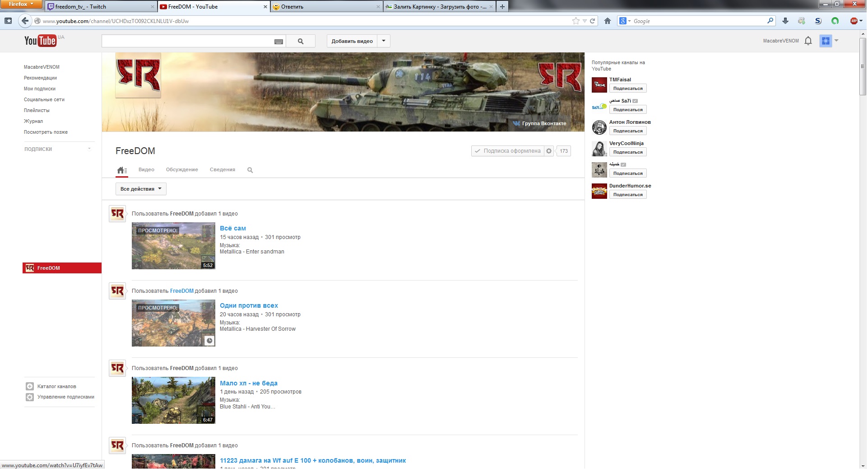Open Firefox main menu button
868x469 pixels.
pyautogui.click(x=22, y=4)
